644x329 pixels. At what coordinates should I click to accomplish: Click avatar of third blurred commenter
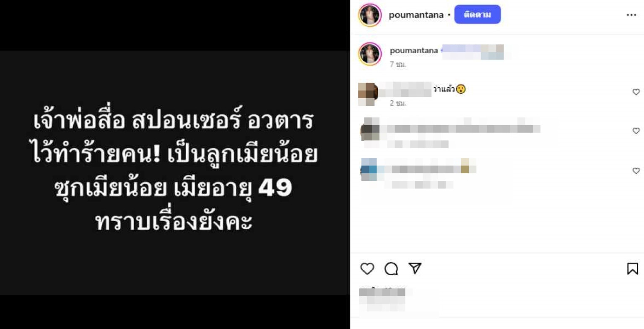point(369,170)
